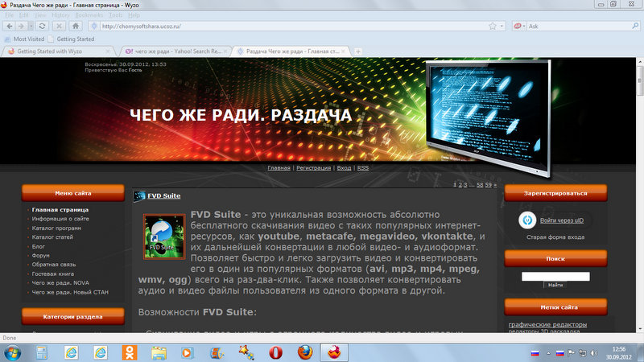Launch Firefox from the taskbar

tap(305, 352)
